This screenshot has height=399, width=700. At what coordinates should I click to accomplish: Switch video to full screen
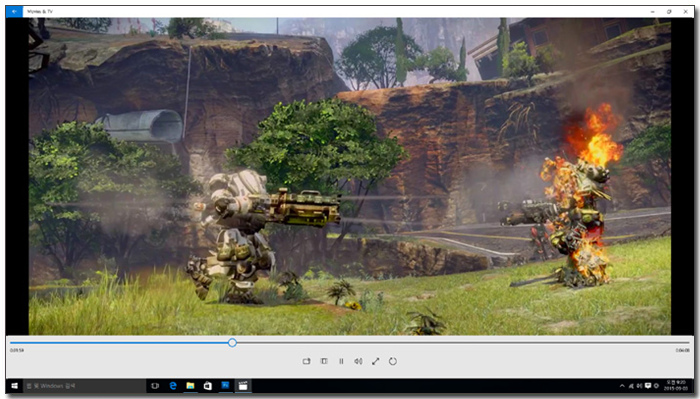375,361
